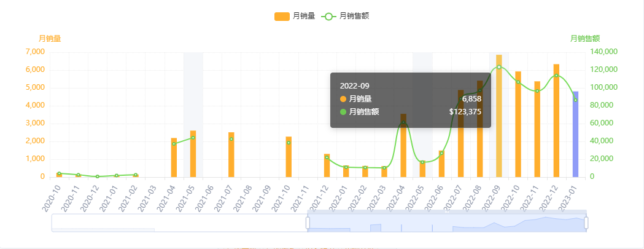Click the 2021-07 sales volume bar
This screenshot has height=249, width=644.
[231, 155]
